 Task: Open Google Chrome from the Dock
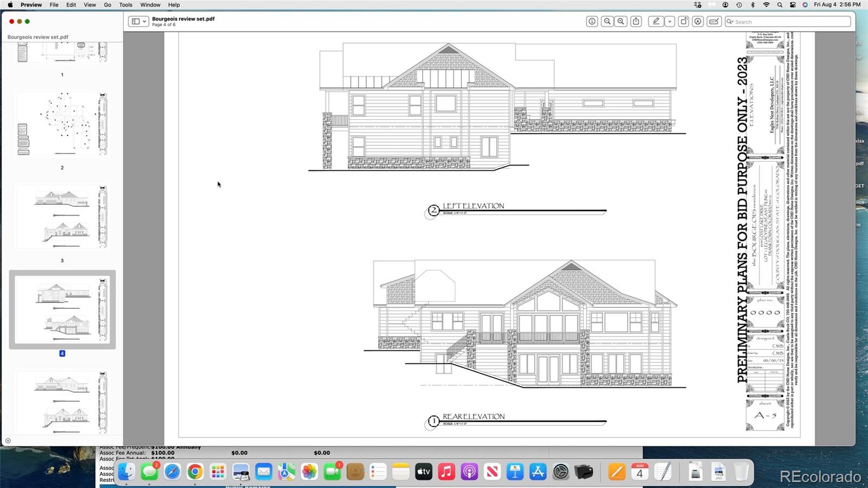[x=195, y=472]
